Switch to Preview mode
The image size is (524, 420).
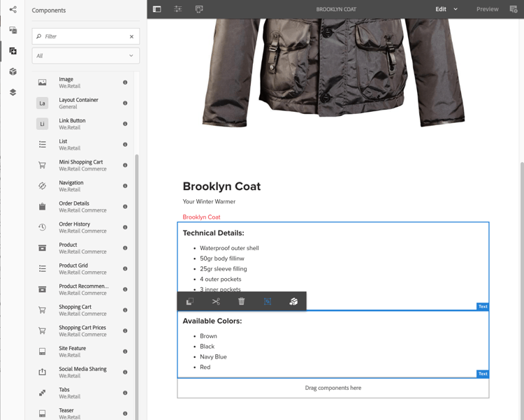(487, 9)
